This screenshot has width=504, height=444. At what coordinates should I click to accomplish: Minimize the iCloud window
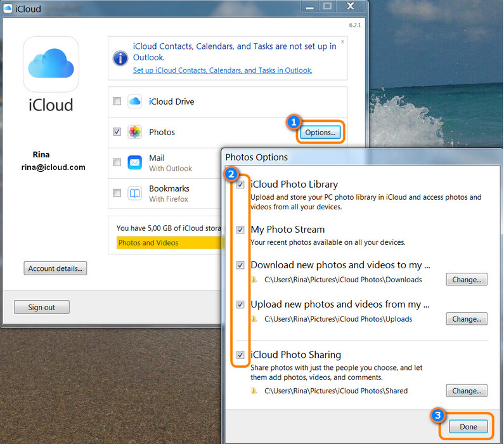pyautogui.click(x=310, y=7)
